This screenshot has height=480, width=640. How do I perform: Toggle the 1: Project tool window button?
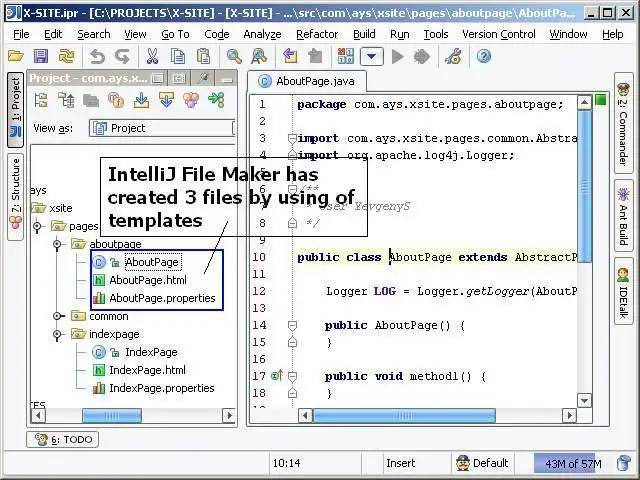click(16, 109)
